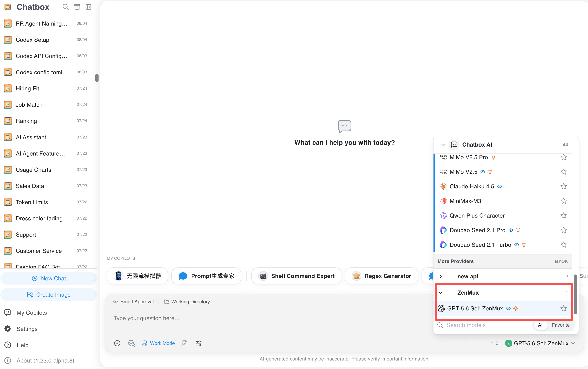Open the Prompt生成专家 copilot

tap(206, 276)
